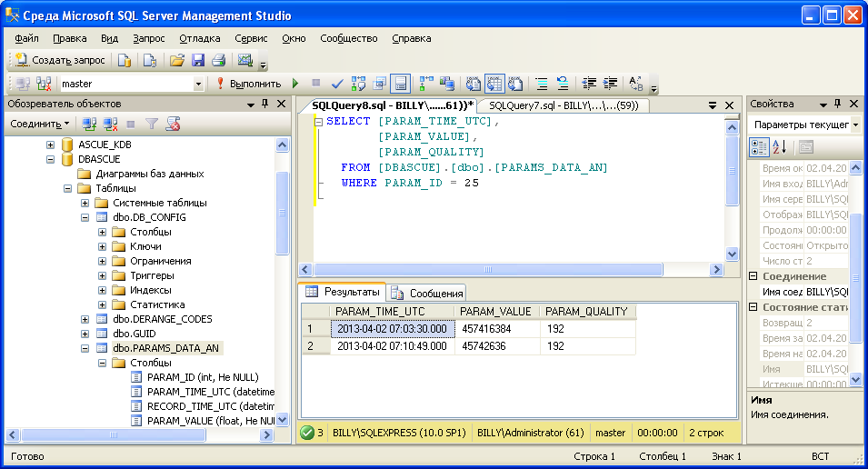Viewport: 868px width, 469px height.
Task: Select the PARAM_ID column in the tree
Action: click(x=203, y=377)
